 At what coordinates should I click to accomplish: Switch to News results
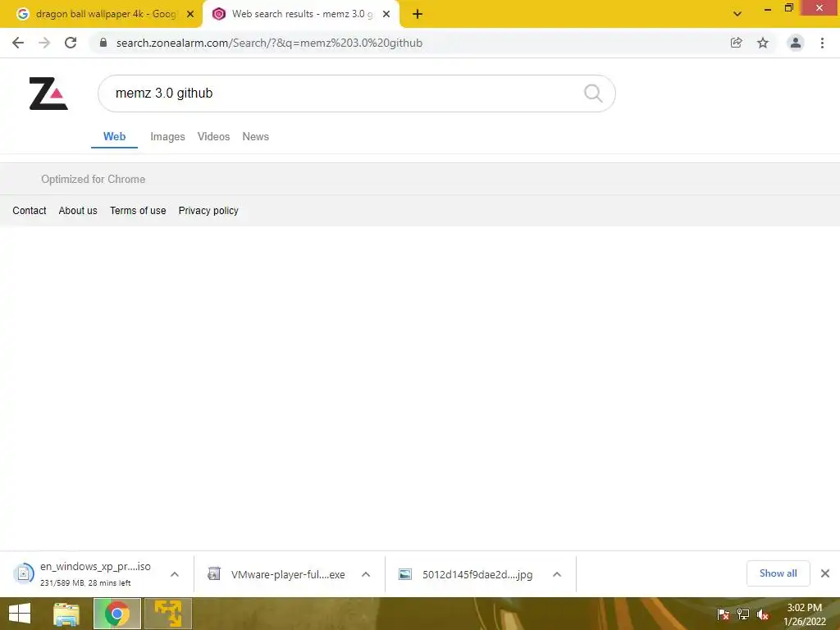(256, 137)
